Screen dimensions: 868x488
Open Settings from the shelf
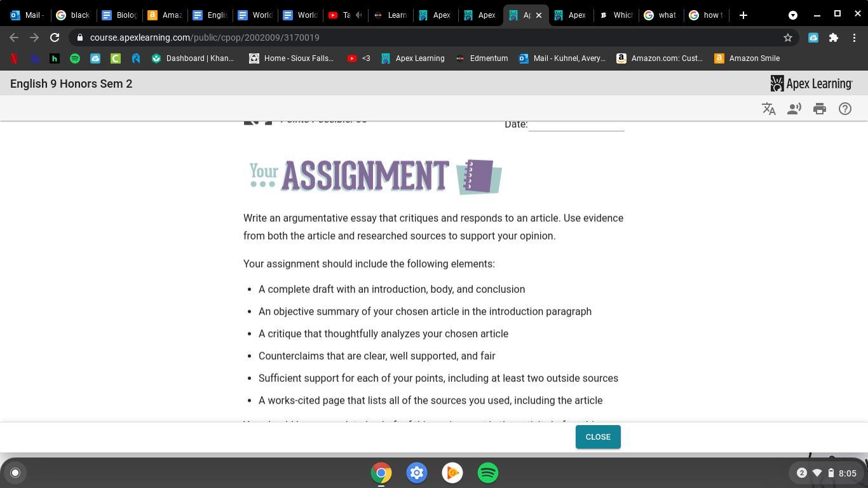point(417,473)
